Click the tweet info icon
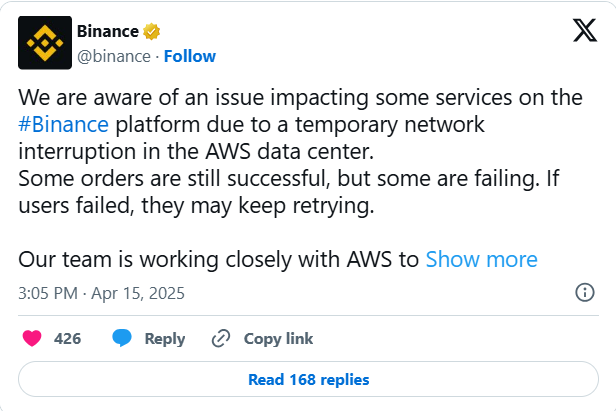 click(x=586, y=293)
